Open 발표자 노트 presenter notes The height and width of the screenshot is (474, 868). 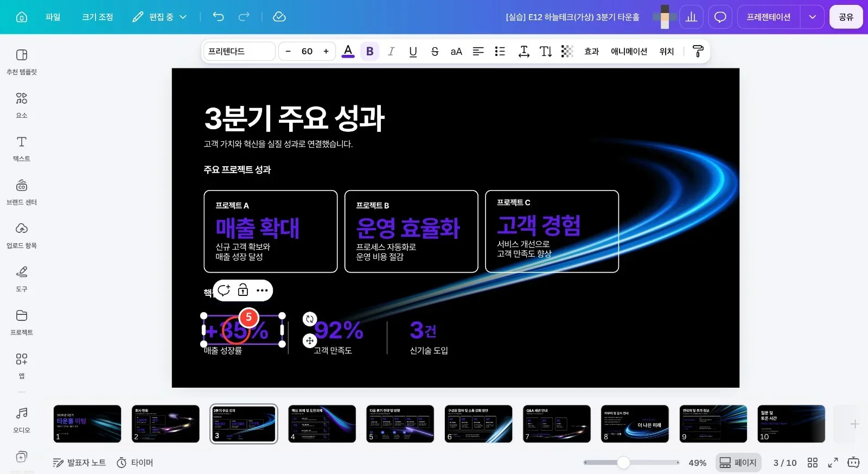click(x=79, y=463)
